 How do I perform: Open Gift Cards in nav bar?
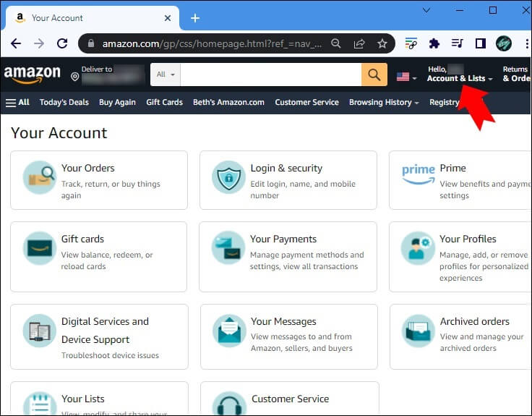click(x=165, y=103)
